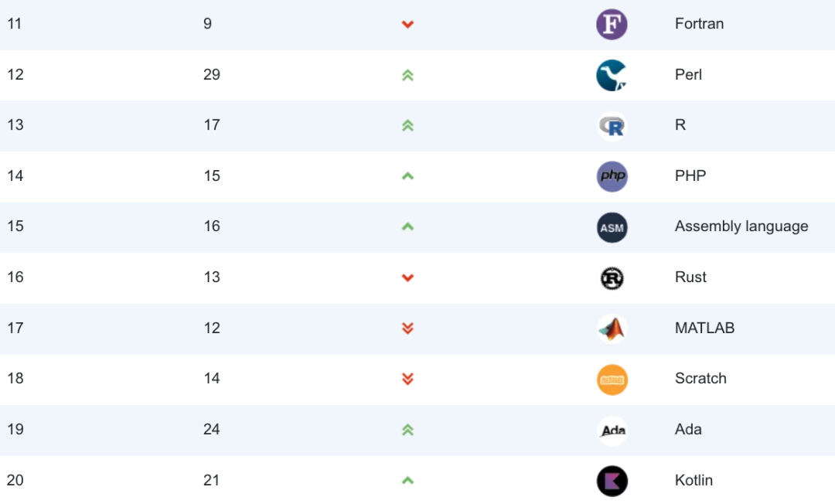This screenshot has height=504, width=835.
Task: Click the purple Fortran logo icon
Action: [x=612, y=25]
